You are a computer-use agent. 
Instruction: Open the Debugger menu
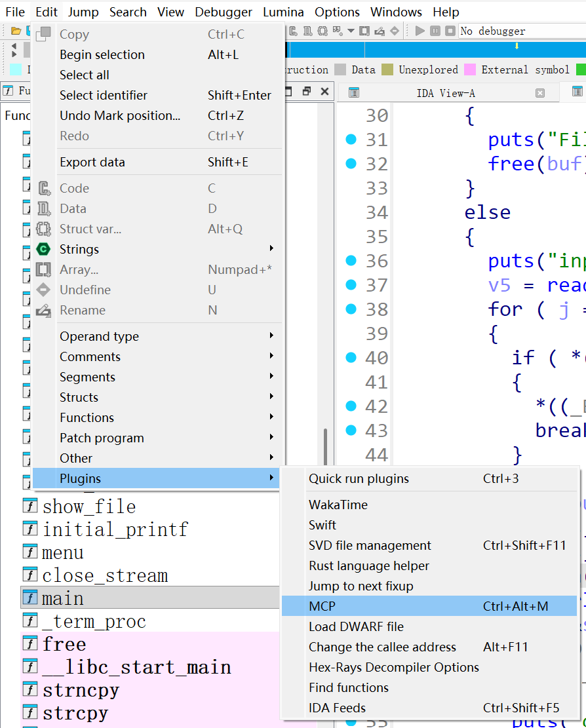point(223,11)
